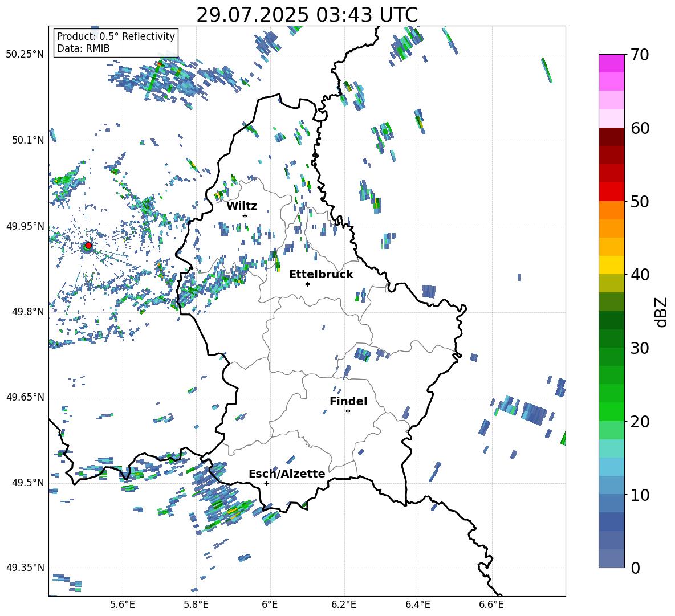Click the 50 value on colorbar

(x=639, y=201)
